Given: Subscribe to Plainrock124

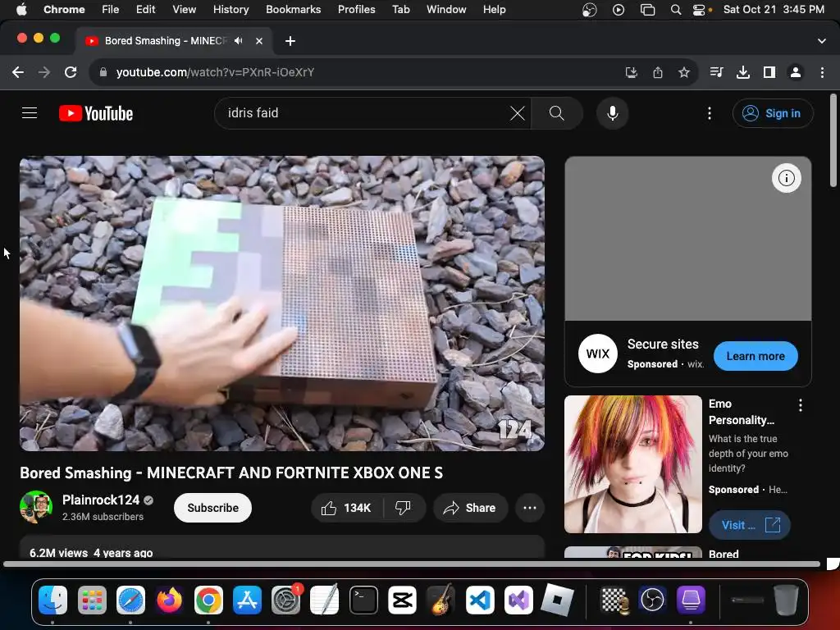Looking at the screenshot, I should 212,508.
